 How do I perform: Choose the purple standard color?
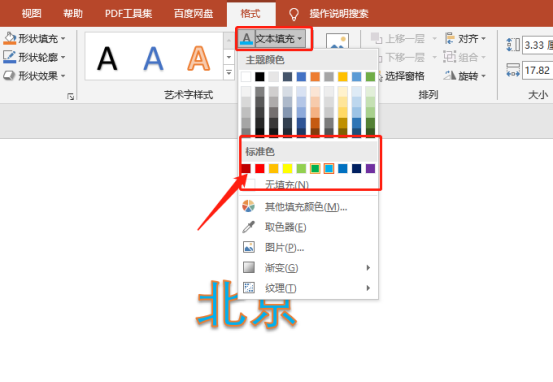pyautogui.click(x=370, y=168)
